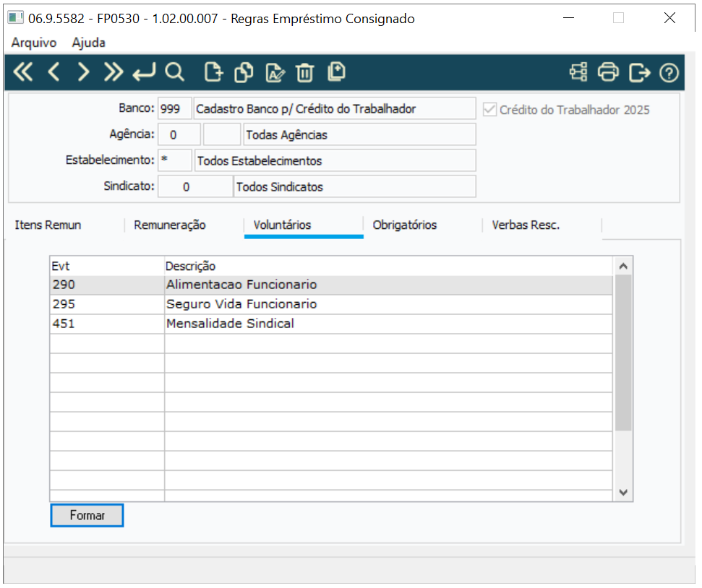Select the Mensalidade Sindical cell

click(x=388, y=324)
